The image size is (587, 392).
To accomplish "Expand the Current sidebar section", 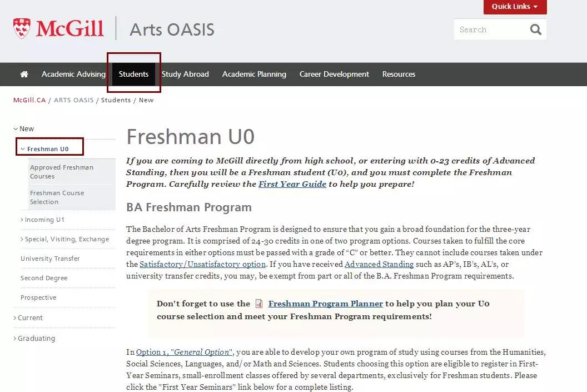I will (x=15, y=318).
